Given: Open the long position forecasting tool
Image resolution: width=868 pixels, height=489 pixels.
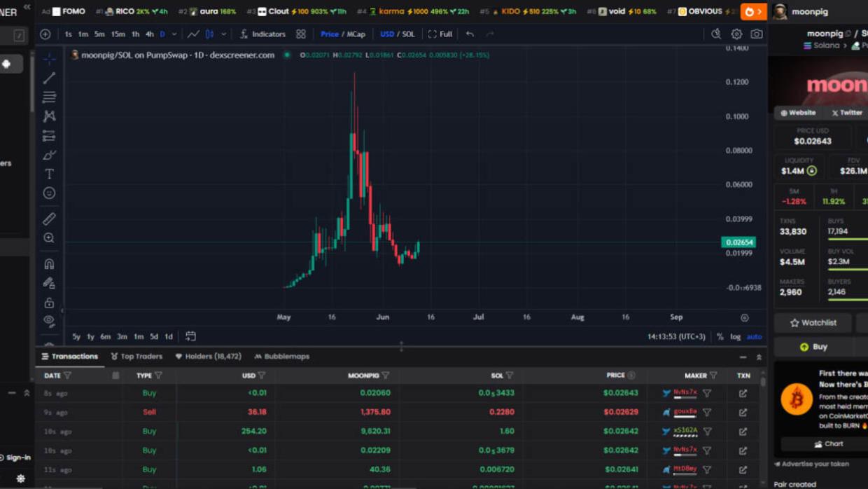Looking at the screenshot, I should [x=49, y=136].
